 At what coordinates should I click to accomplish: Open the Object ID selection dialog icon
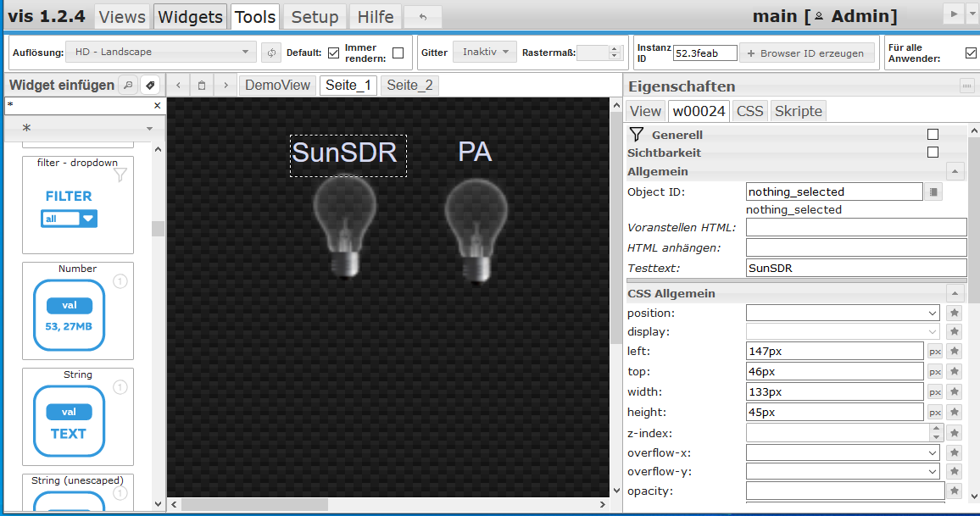coord(934,192)
